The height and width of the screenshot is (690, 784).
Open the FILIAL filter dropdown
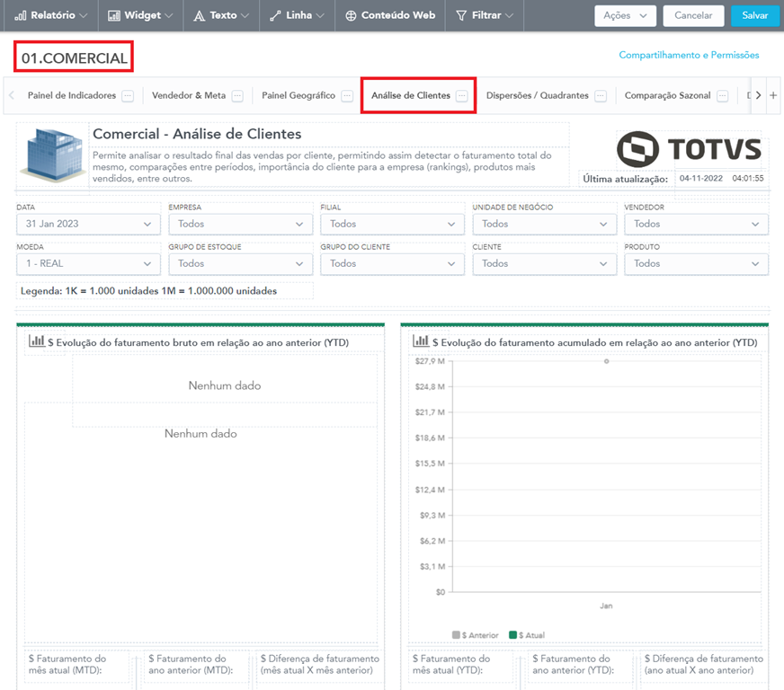393,225
